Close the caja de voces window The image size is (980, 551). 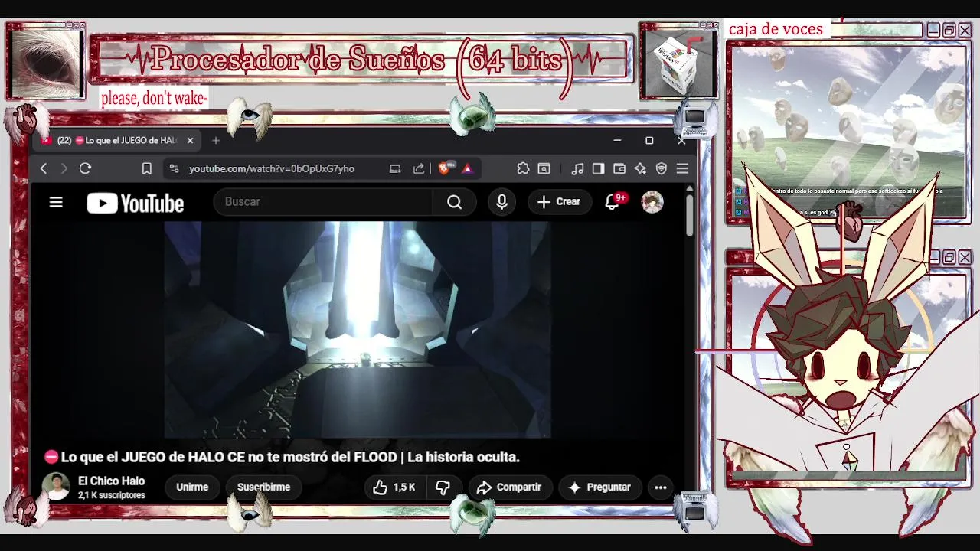[x=965, y=31]
